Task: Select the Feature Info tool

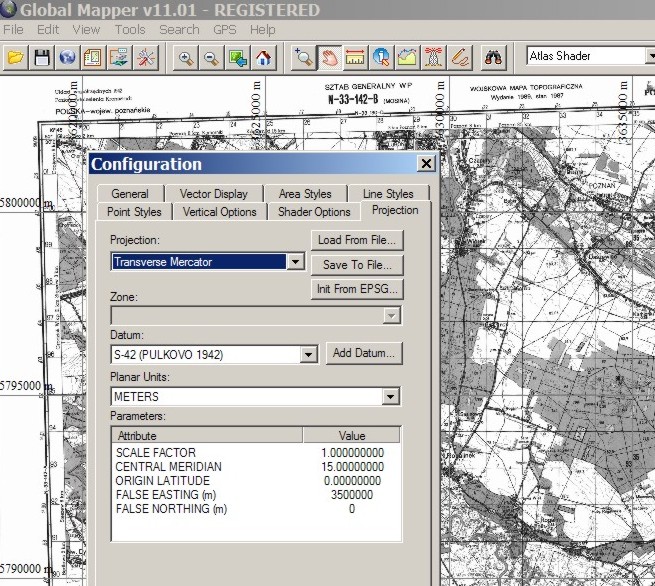Action: [x=381, y=58]
